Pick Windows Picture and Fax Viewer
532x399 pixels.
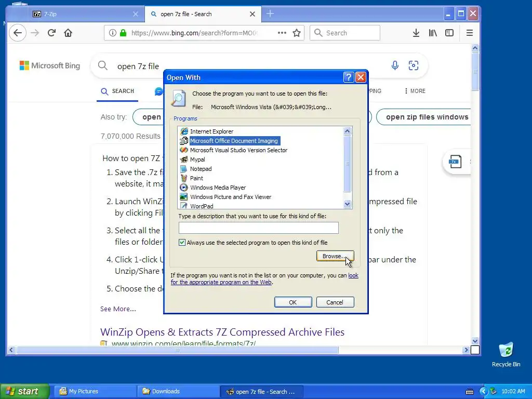pyautogui.click(x=230, y=197)
